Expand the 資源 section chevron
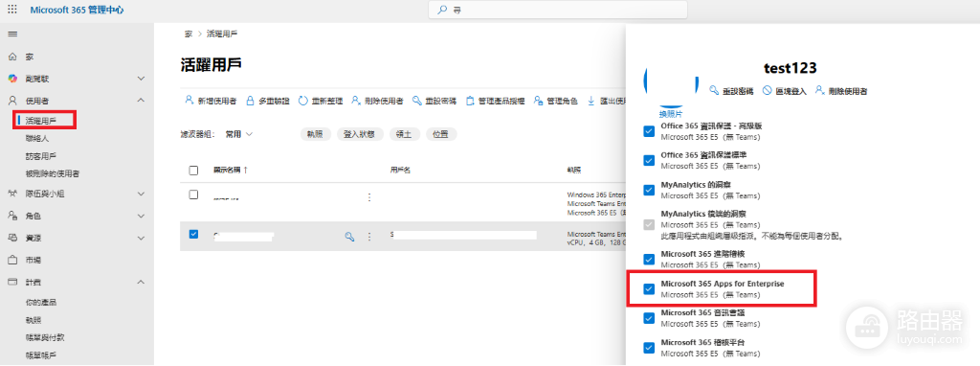980x366 pixels. (x=141, y=238)
